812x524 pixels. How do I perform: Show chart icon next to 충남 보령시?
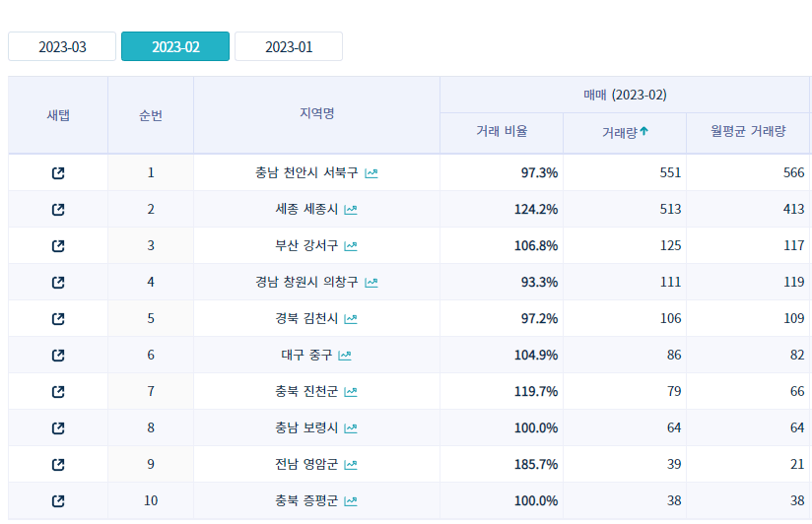pos(351,428)
